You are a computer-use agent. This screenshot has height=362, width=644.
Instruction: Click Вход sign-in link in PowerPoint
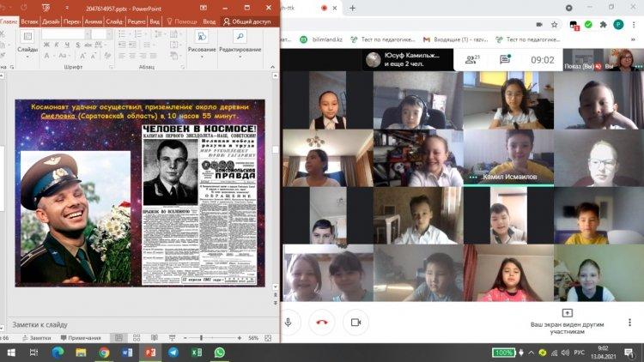(209, 21)
